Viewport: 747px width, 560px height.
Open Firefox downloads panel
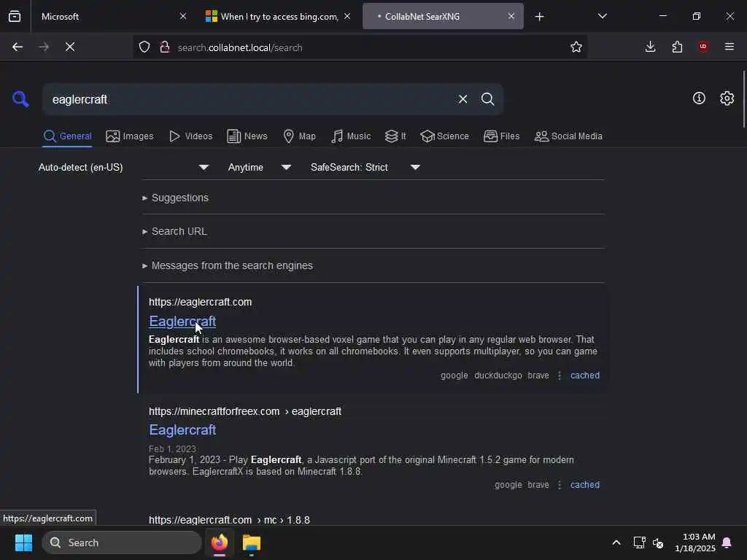(650, 47)
